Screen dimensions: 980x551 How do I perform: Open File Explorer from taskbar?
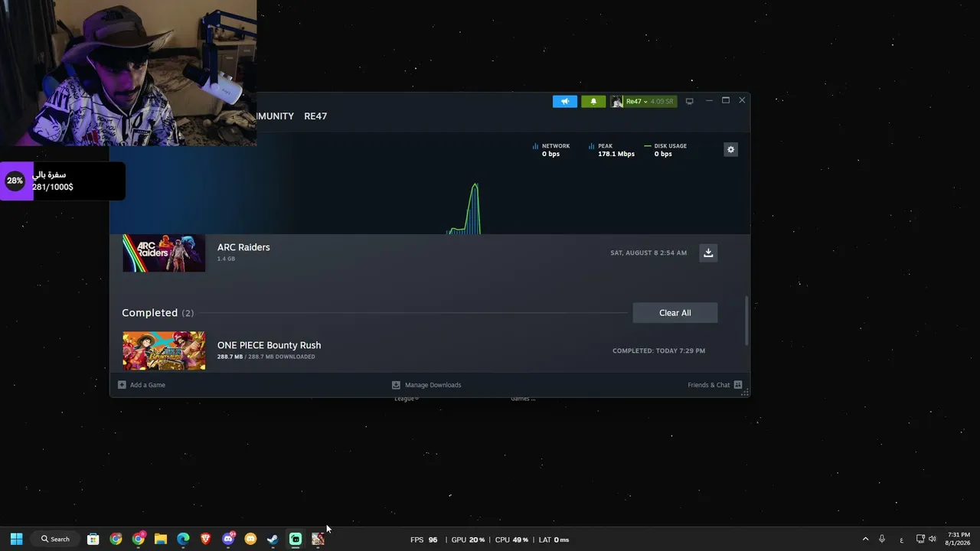click(x=161, y=540)
